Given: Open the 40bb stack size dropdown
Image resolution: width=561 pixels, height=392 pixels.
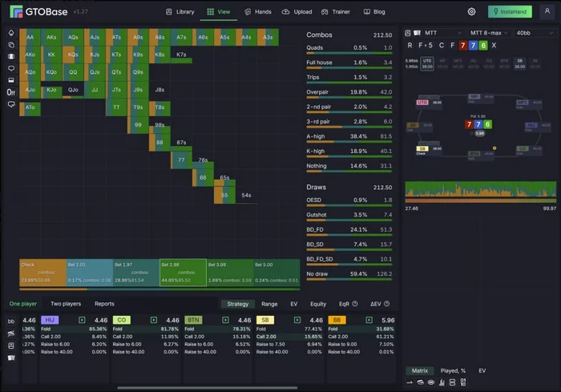Looking at the screenshot, I should 535,33.
